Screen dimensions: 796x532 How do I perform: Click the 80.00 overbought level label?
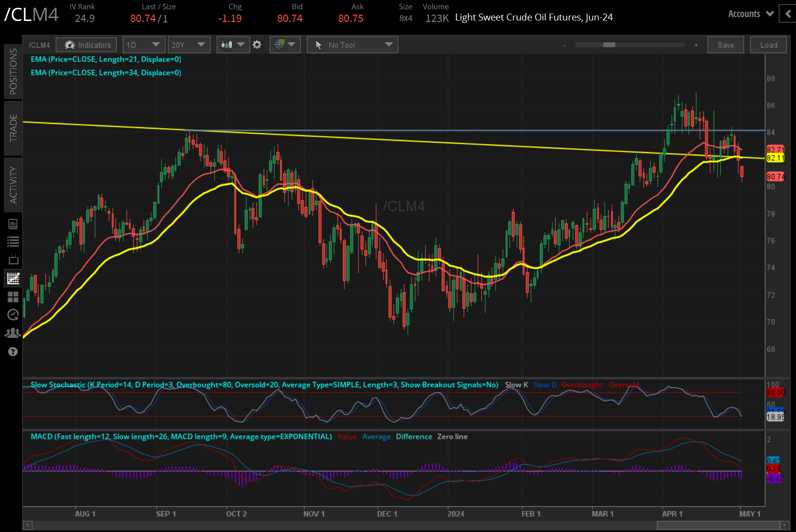[775, 393]
